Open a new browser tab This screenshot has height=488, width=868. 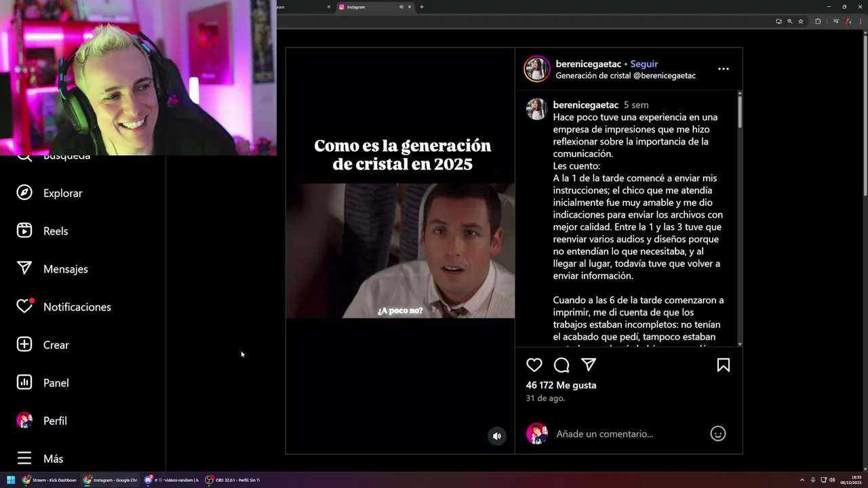[x=422, y=7]
